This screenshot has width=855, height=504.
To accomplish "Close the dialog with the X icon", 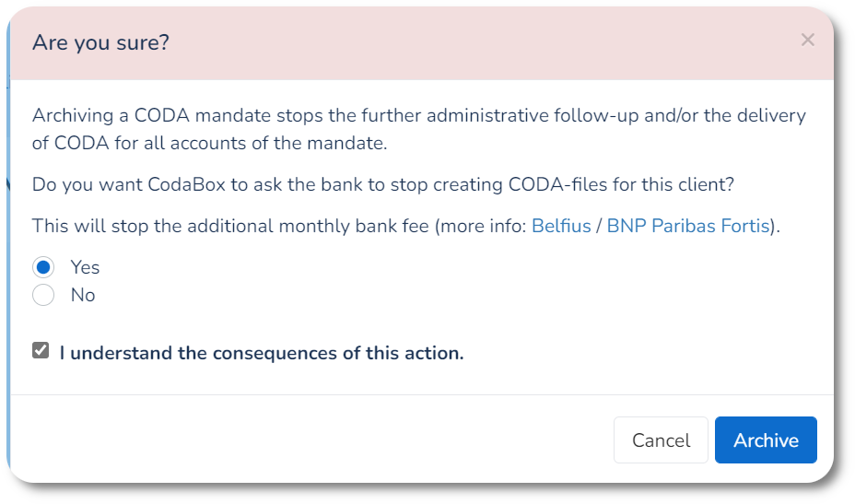I will point(808,40).
